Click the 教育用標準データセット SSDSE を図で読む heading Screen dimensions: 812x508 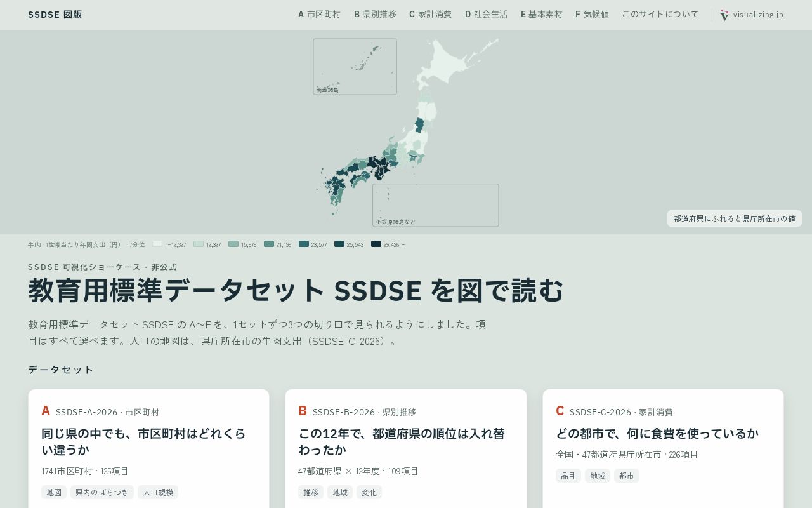click(x=296, y=291)
